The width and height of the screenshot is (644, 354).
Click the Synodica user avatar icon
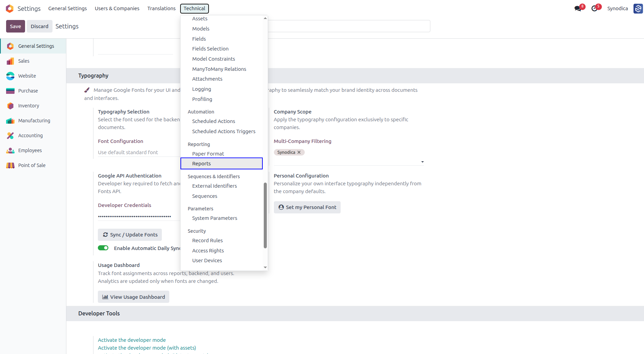click(638, 8)
